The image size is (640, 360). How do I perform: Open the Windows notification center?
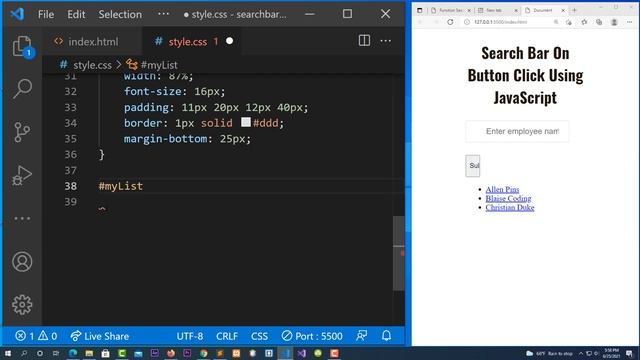tap(629, 353)
